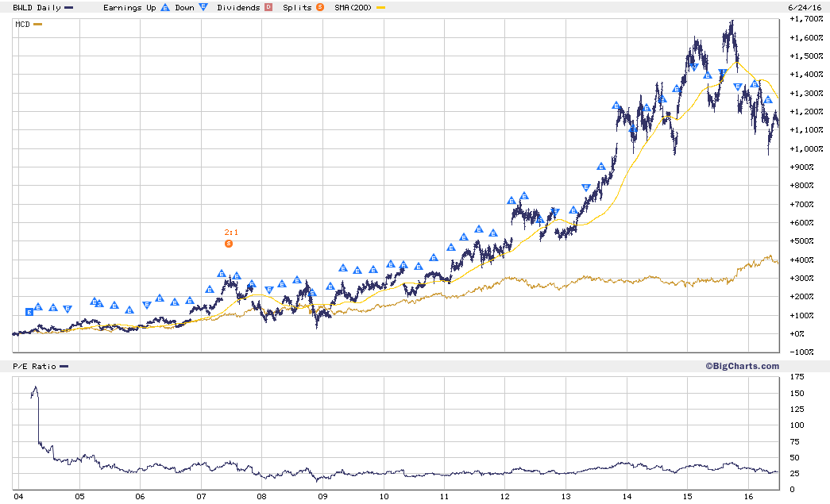Click the 175 value on P/E axis
Image resolution: width=830 pixels, height=504 pixels.
[x=797, y=376]
